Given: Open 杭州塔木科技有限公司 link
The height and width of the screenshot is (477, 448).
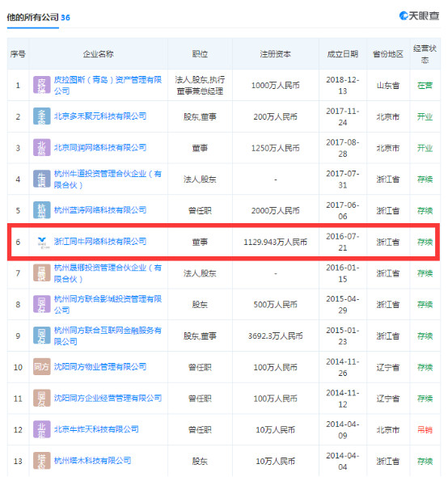Looking at the screenshot, I should (92, 461).
